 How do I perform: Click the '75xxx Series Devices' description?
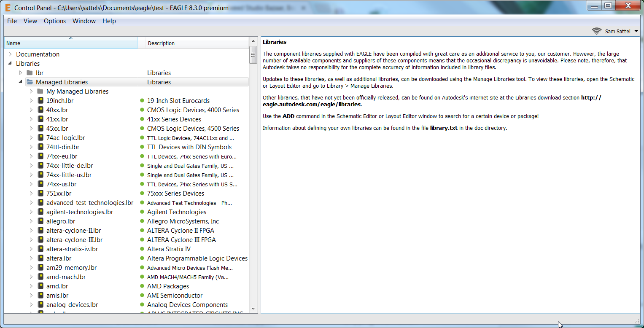pyautogui.click(x=175, y=194)
